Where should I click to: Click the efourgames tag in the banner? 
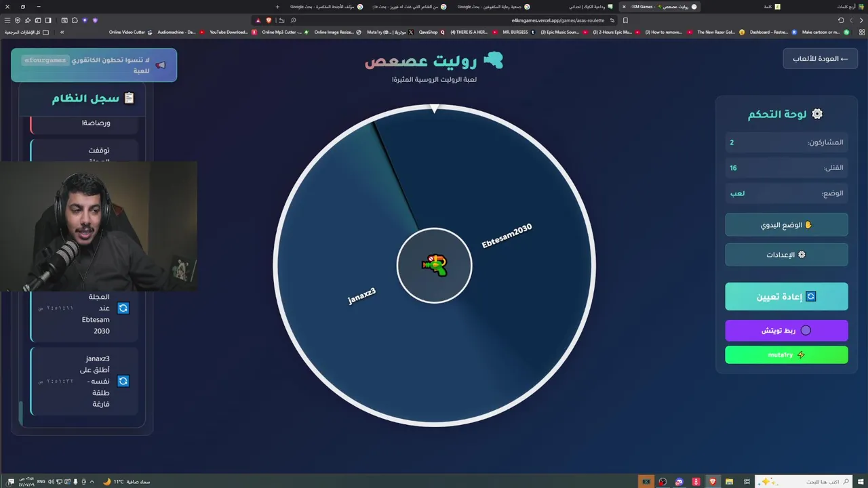click(45, 60)
